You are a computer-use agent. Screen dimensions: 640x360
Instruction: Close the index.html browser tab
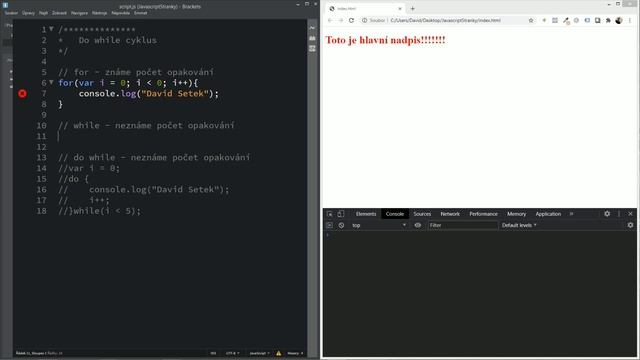[400, 9]
